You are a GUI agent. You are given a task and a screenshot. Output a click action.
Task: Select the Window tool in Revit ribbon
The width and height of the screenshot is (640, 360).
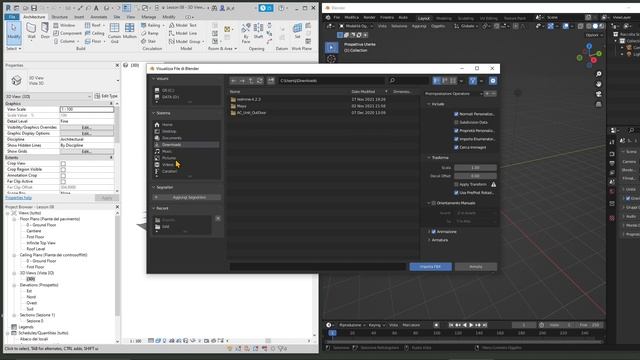[x=64, y=25]
